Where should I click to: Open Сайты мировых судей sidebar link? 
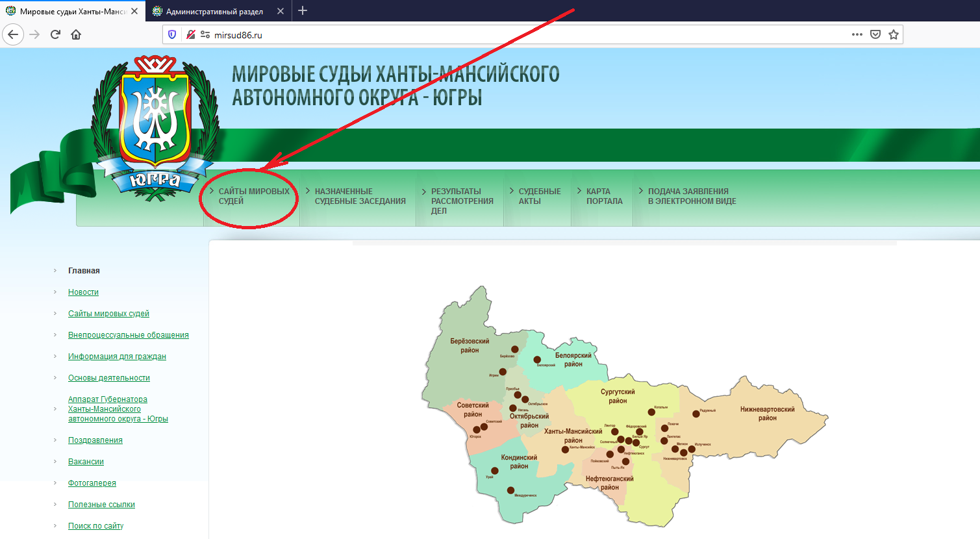108,314
